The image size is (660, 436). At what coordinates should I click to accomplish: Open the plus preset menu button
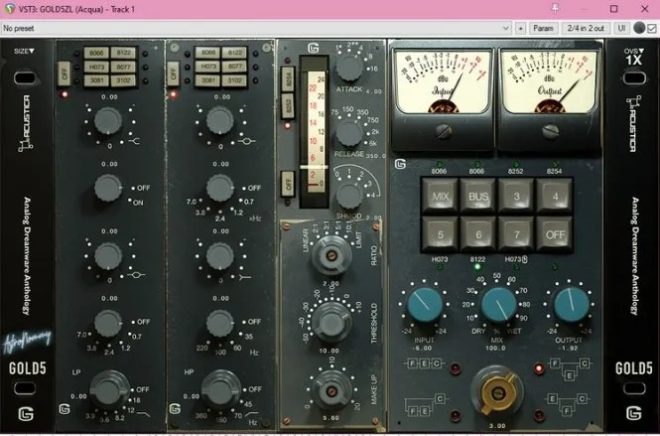[521, 28]
